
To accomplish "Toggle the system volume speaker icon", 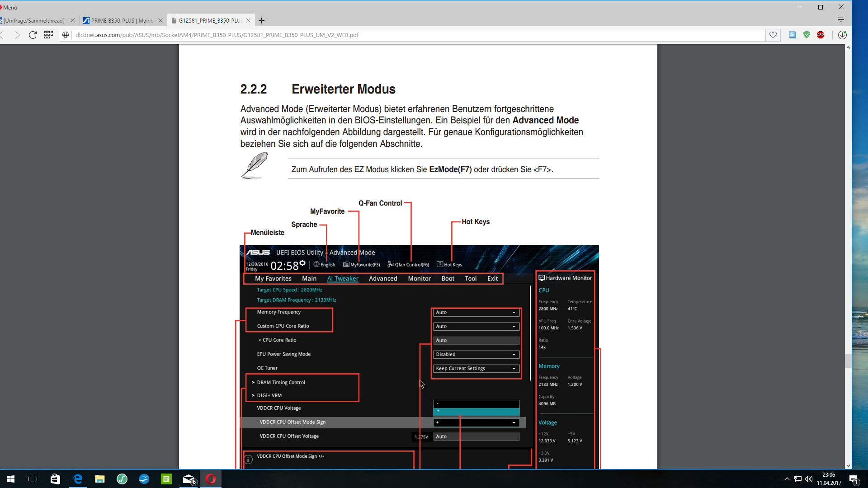I will tap(809, 479).
